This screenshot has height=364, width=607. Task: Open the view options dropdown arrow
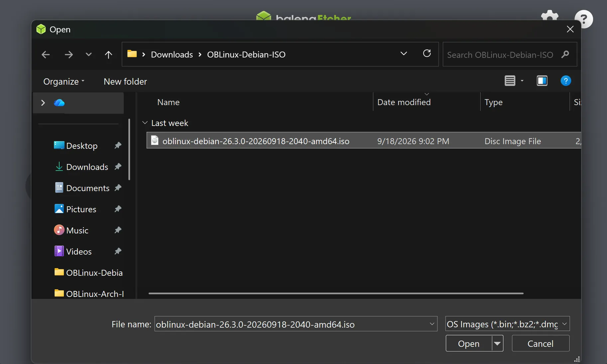click(x=522, y=81)
